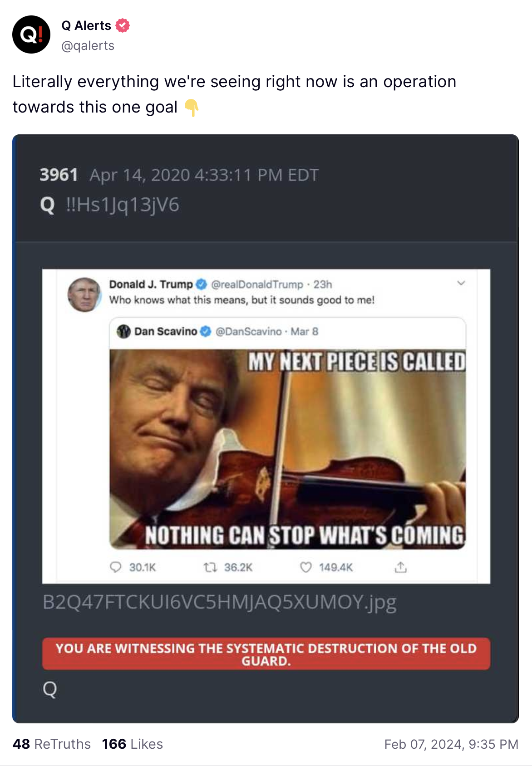Click the share upload icon in tweet
This screenshot has height=766, width=532.
[x=400, y=567]
